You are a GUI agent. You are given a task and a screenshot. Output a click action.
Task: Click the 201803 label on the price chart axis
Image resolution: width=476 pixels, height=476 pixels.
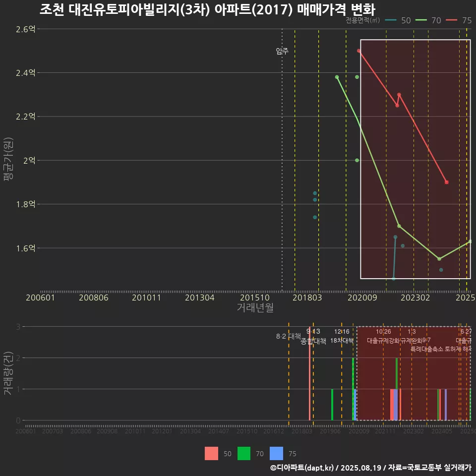[307, 297]
